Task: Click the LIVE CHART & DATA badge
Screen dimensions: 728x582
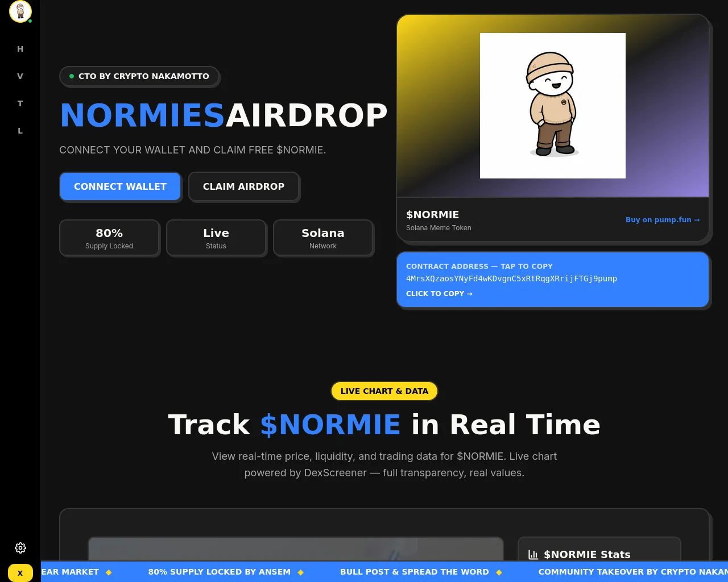Action: click(x=384, y=391)
